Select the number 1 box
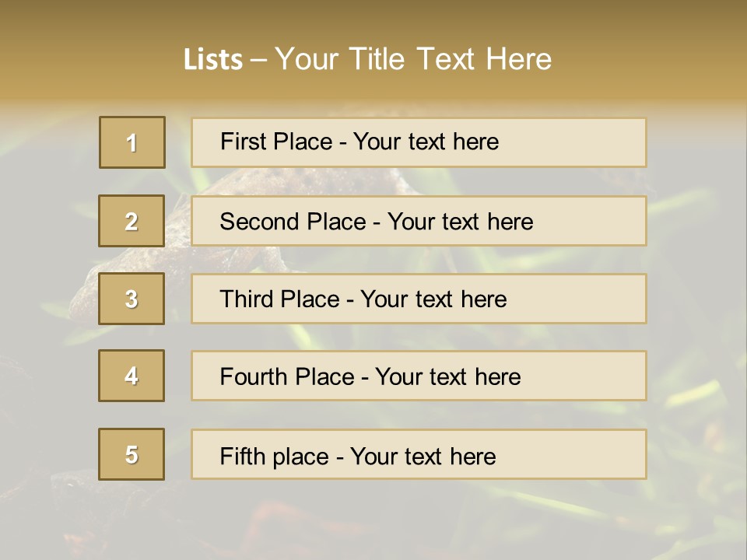The width and height of the screenshot is (747, 560). [132, 142]
